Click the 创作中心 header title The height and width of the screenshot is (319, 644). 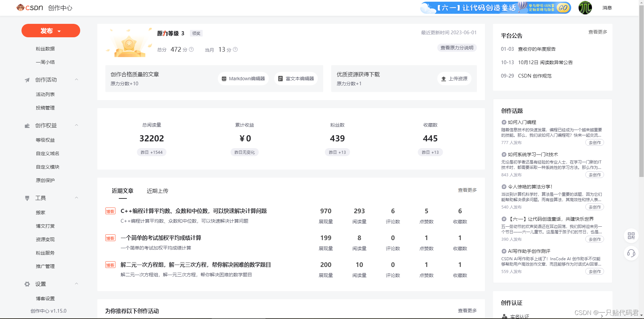pyautogui.click(x=60, y=8)
